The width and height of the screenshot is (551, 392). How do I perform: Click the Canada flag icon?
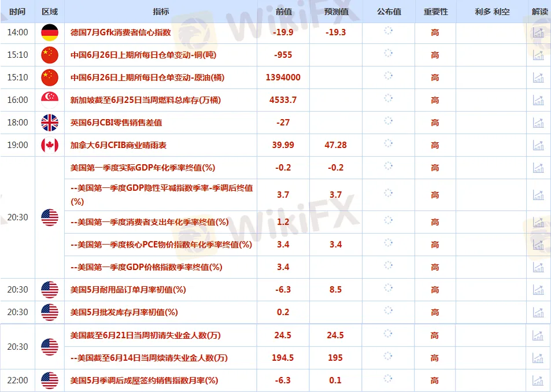[50, 145]
